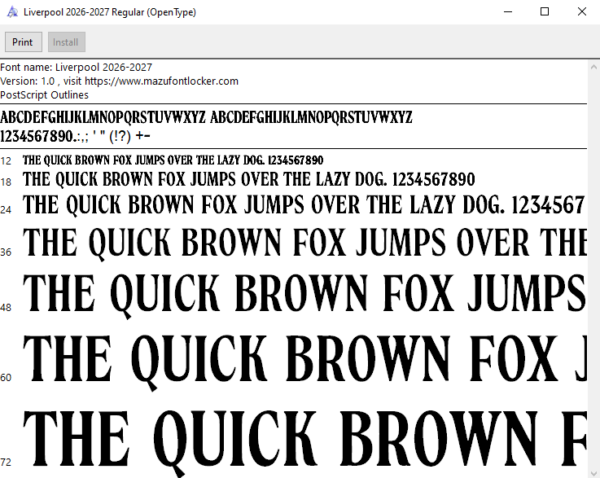Viewport: 600px width, 478px height.
Task: Click the 12-point quick brown fox sample
Action: point(173,160)
